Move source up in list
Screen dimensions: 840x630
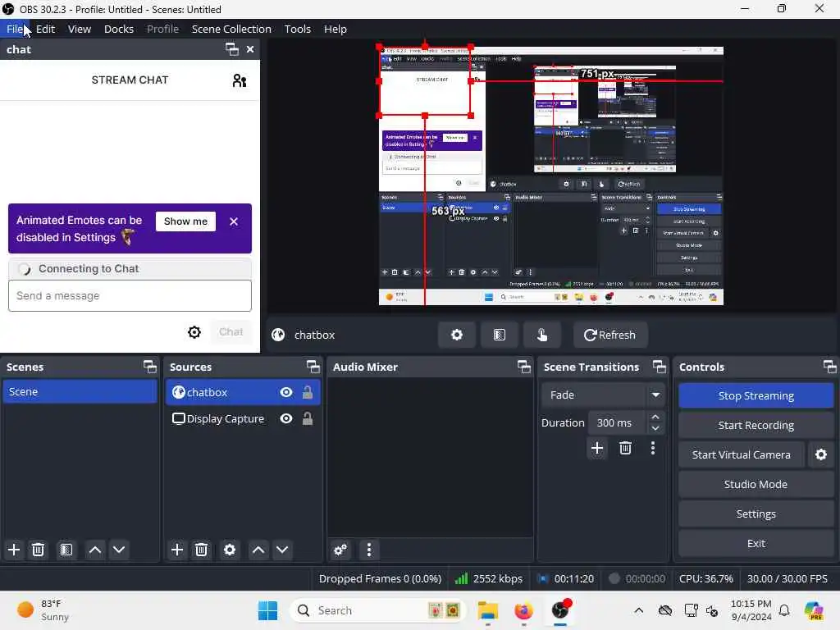pyautogui.click(x=258, y=550)
